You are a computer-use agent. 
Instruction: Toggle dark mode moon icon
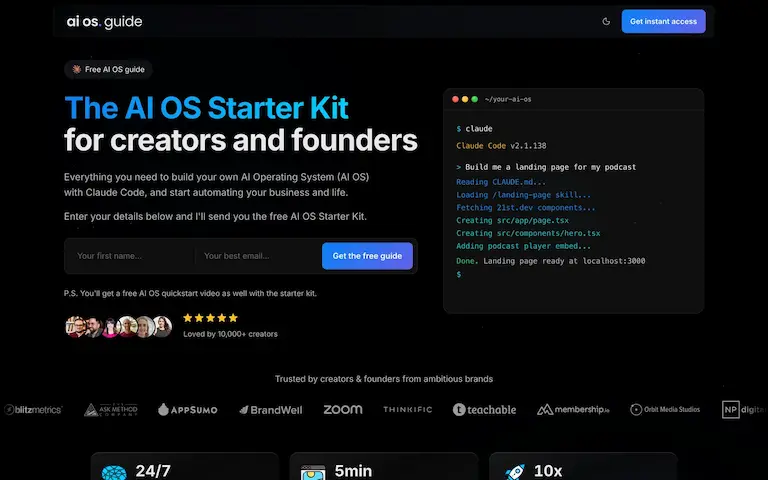606,22
